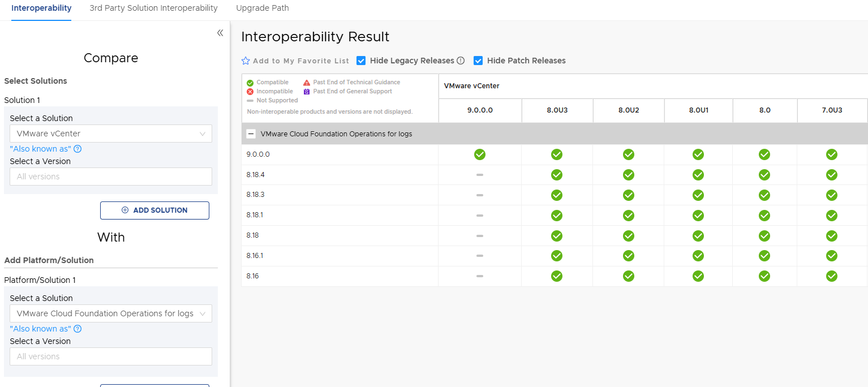This screenshot has width=868, height=387.
Task: Collapse the left Compare panel
Action: tap(220, 33)
